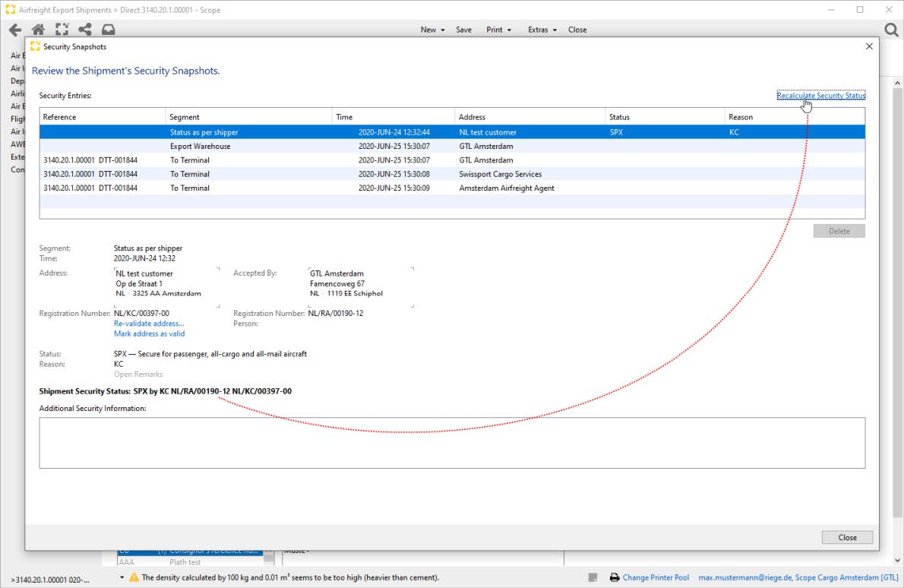
Task: Click the back arrow icon
Action: (14, 30)
